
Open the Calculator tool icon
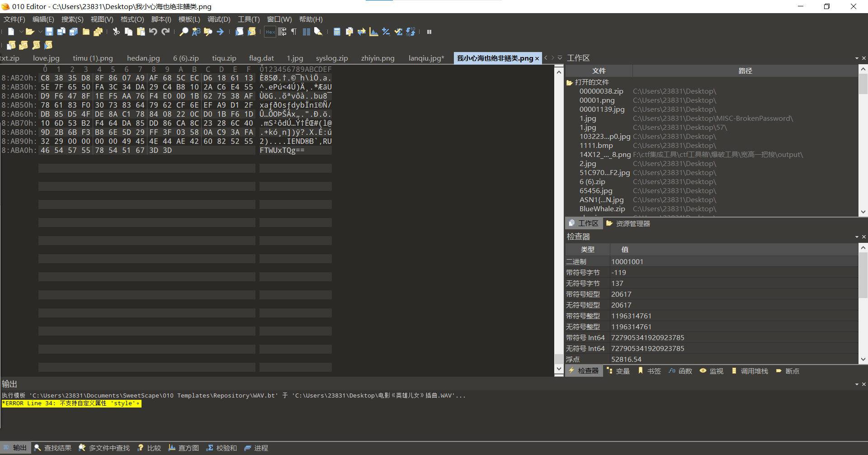(337, 32)
